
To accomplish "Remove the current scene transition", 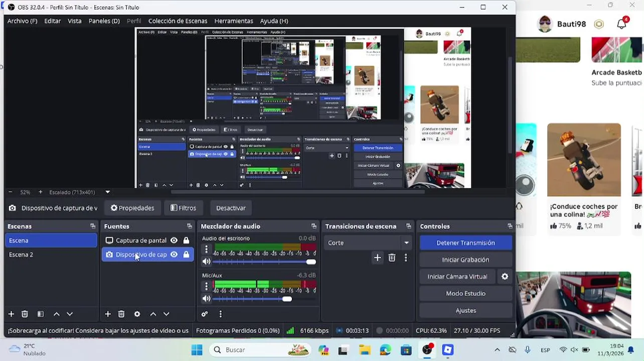I will (x=392, y=258).
